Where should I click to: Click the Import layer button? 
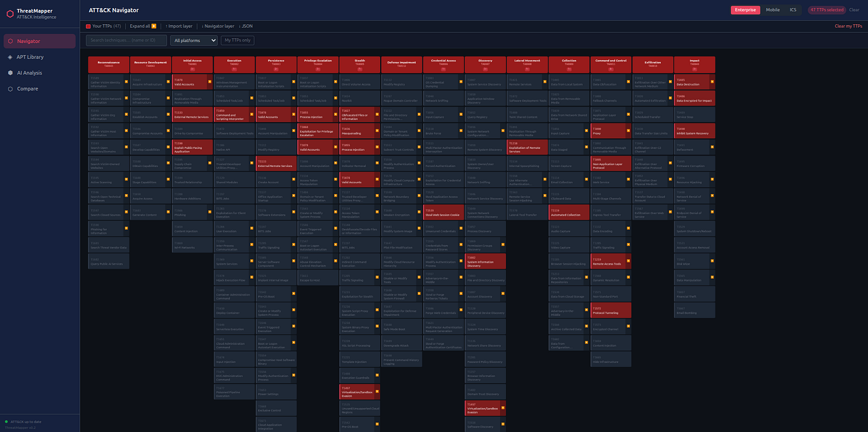coord(179,26)
